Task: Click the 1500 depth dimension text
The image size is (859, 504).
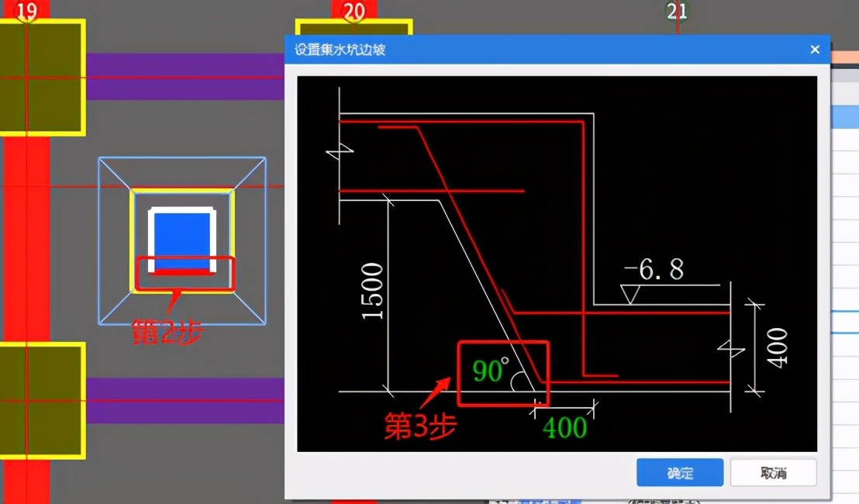Action: pyautogui.click(x=372, y=292)
